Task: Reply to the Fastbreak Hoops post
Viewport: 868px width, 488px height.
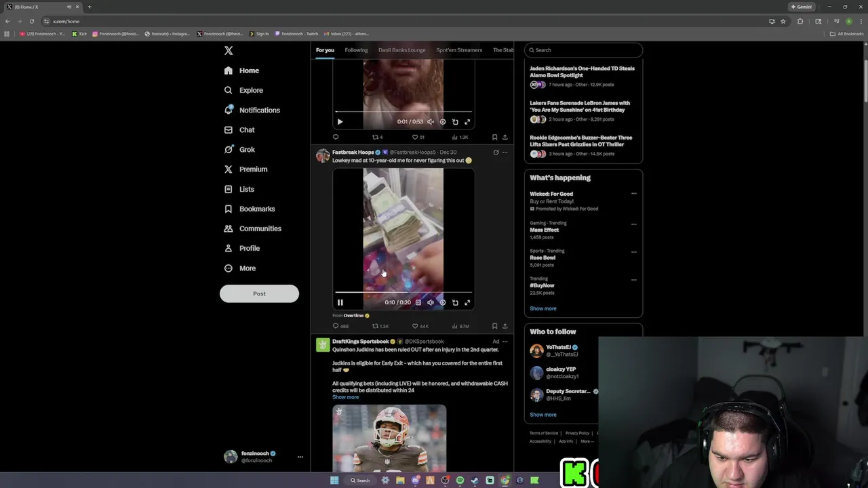Action: (336, 326)
